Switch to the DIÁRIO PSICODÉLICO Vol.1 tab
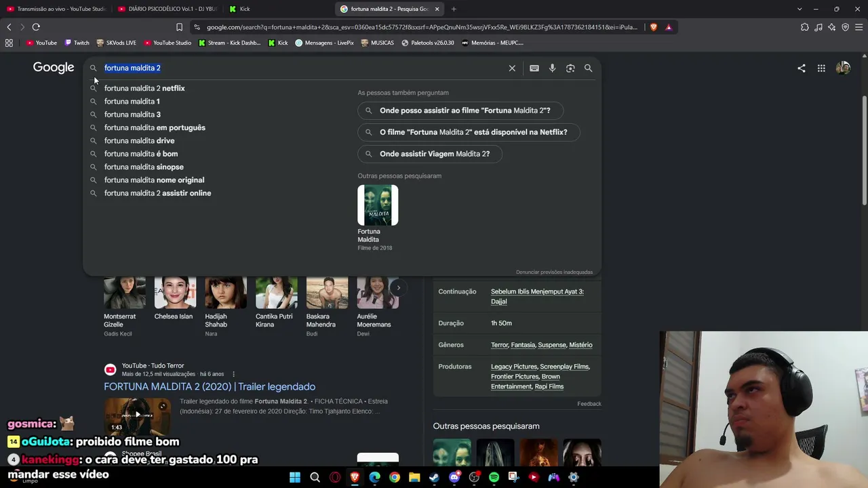 pos(167,9)
